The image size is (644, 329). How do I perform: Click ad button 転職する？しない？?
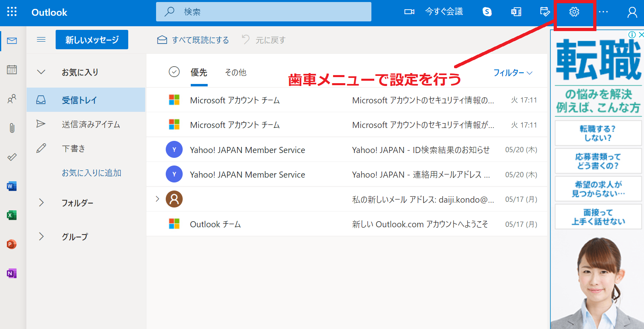[598, 133]
